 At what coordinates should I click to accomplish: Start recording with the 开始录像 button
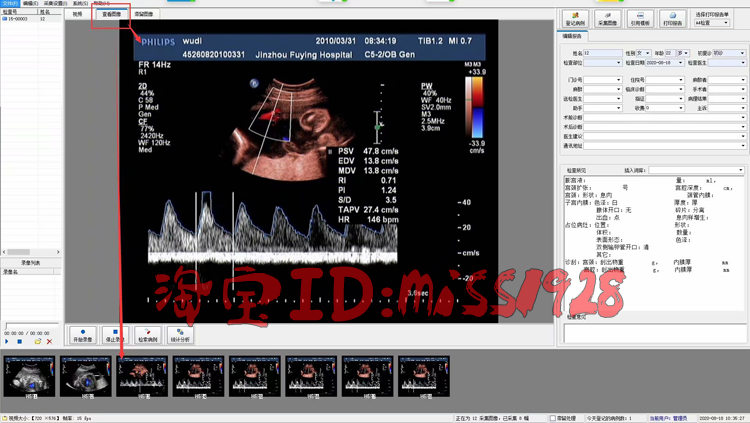click(83, 335)
